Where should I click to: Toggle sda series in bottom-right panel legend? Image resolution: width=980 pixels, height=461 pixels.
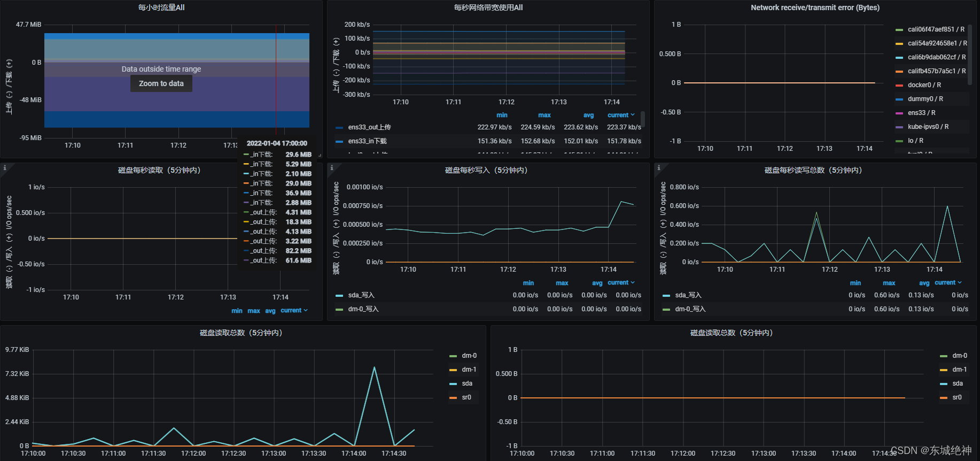pos(958,383)
